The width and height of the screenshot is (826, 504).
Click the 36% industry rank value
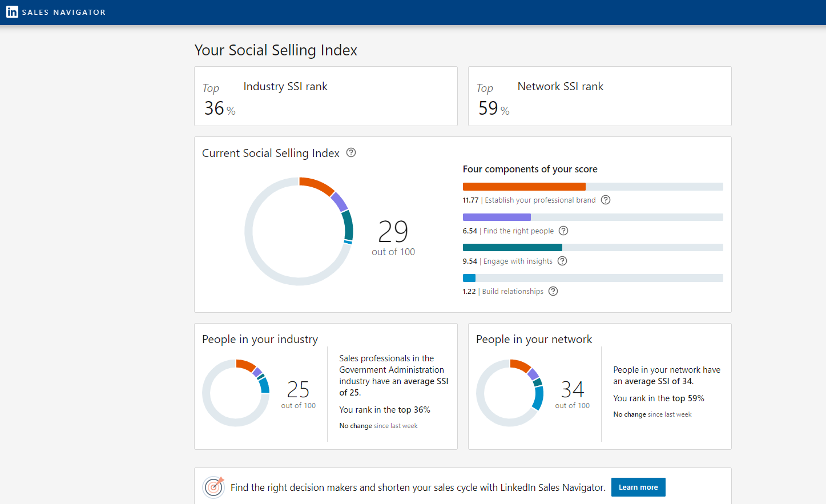[220, 108]
